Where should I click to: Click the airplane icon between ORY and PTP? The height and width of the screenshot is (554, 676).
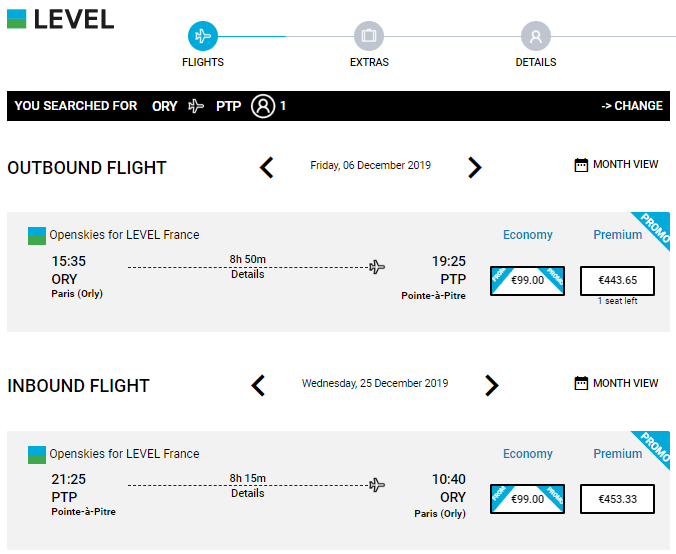196,106
